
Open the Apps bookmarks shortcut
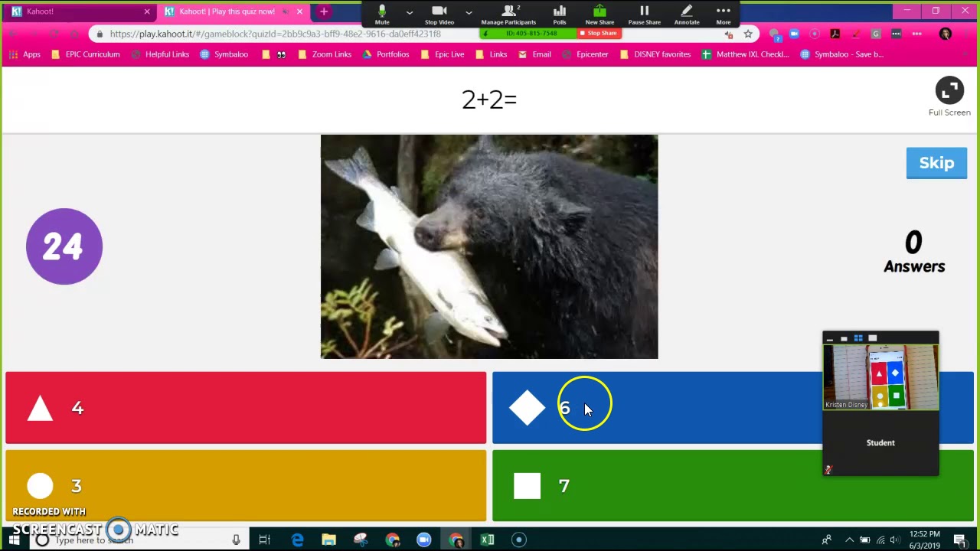pos(23,54)
